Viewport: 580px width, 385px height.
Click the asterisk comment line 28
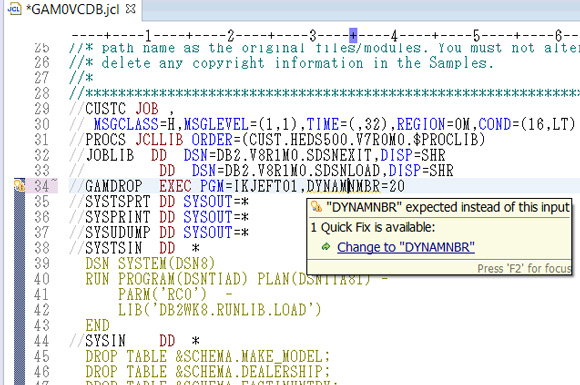point(324,93)
